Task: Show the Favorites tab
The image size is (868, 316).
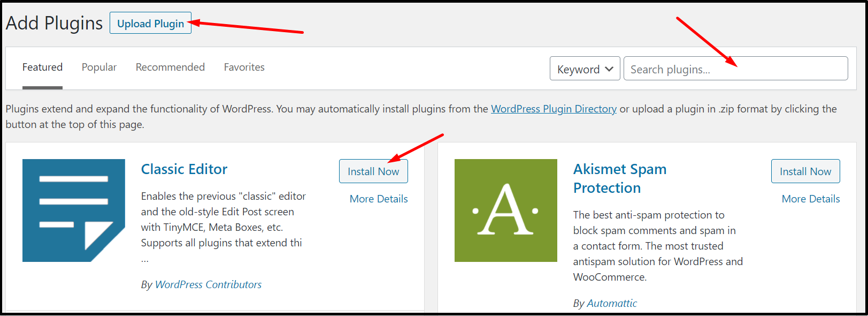Action: click(x=244, y=67)
